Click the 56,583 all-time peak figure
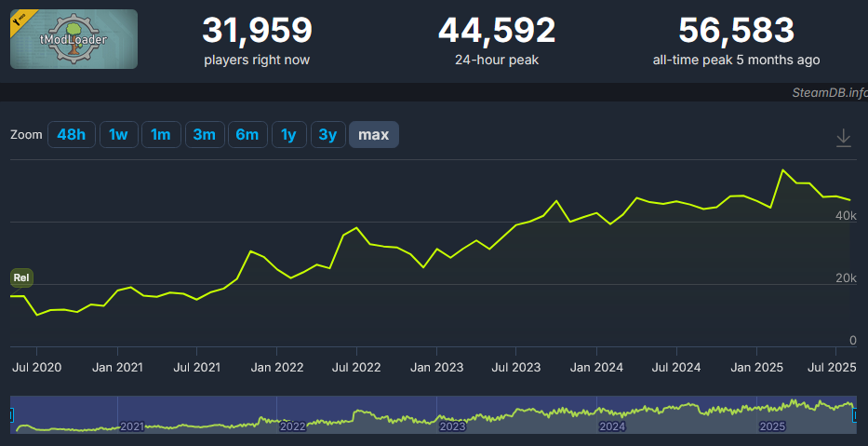 [x=736, y=31]
